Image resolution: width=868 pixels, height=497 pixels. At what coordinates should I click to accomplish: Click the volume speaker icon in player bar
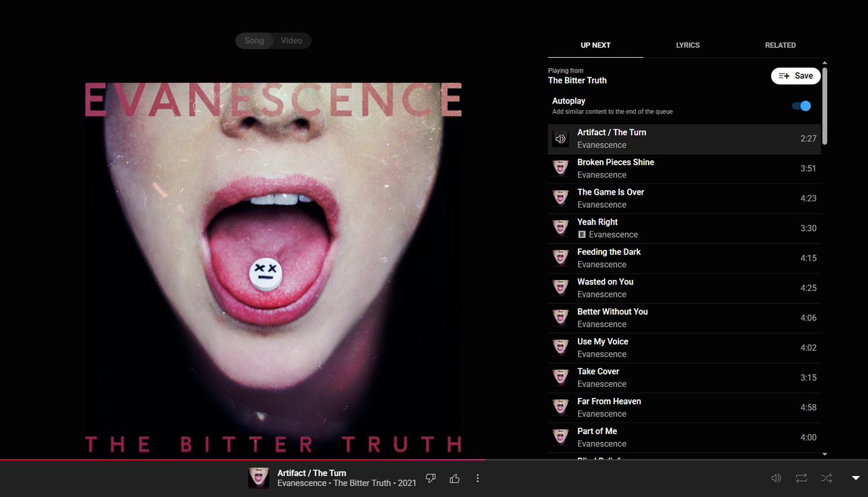776,478
